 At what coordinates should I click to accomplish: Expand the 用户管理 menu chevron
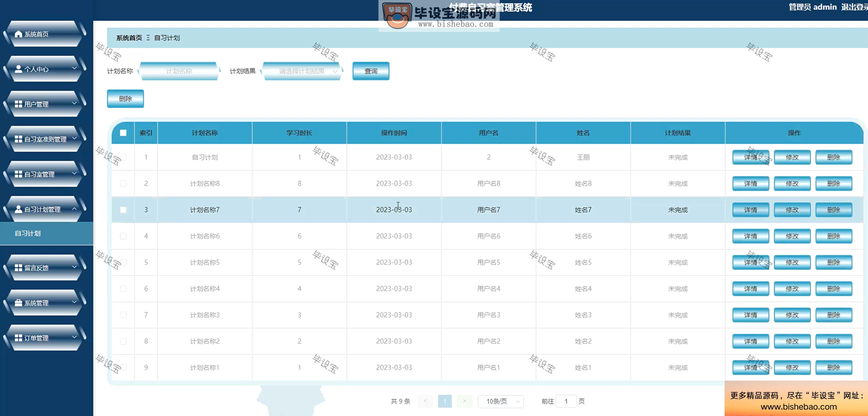click(x=74, y=103)
